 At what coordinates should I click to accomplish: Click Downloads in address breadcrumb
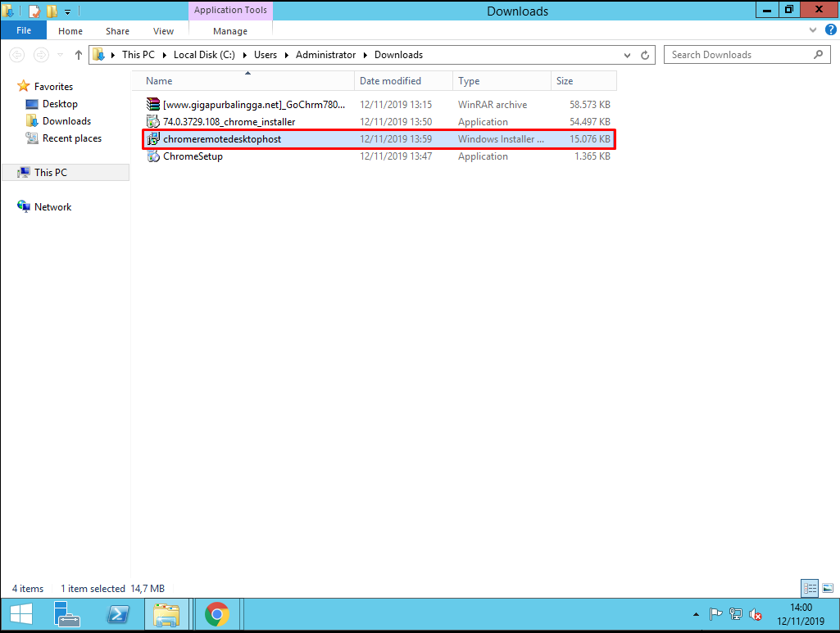click(398, 55)
